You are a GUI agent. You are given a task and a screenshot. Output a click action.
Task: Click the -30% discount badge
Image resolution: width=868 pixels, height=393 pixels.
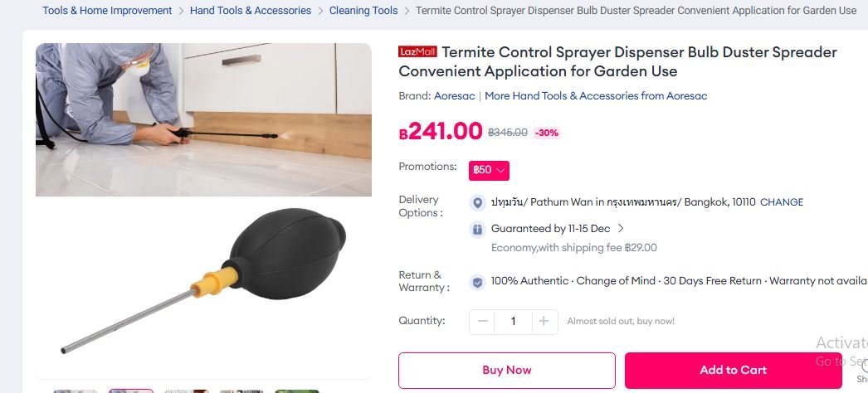coord(547,133)
